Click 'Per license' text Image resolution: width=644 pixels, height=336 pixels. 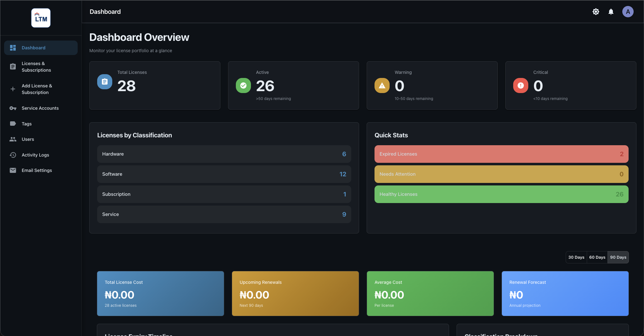point(384,306)
